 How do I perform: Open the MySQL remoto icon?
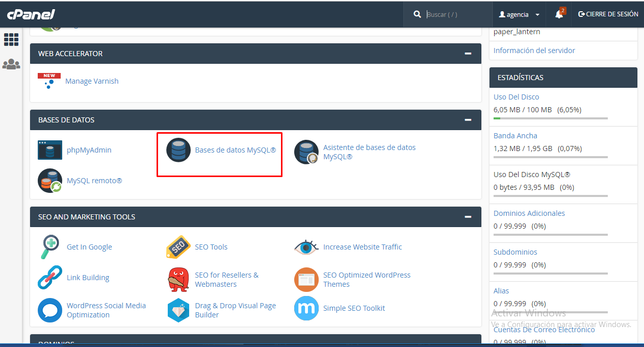(50, 181)
